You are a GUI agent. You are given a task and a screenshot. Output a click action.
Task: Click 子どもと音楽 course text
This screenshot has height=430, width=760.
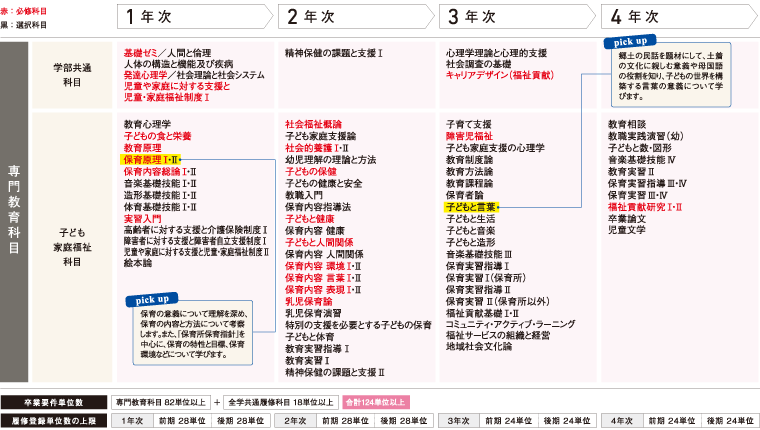471,231
